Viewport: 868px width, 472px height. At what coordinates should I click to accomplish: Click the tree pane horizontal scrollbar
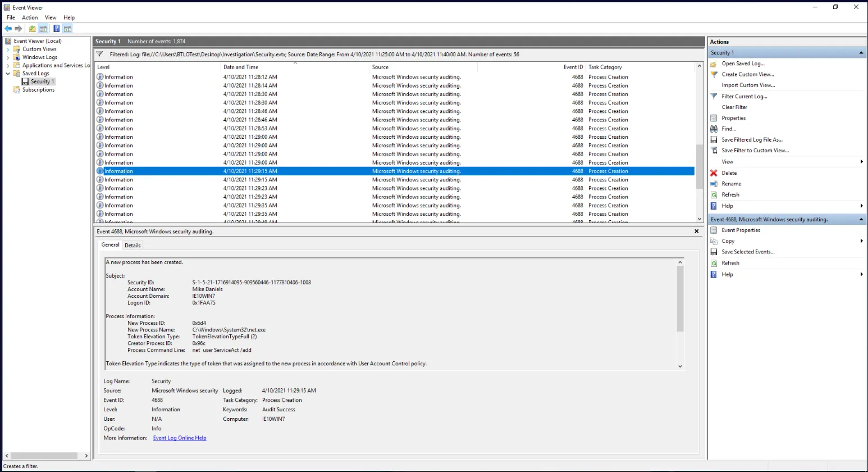pos(44,456)
